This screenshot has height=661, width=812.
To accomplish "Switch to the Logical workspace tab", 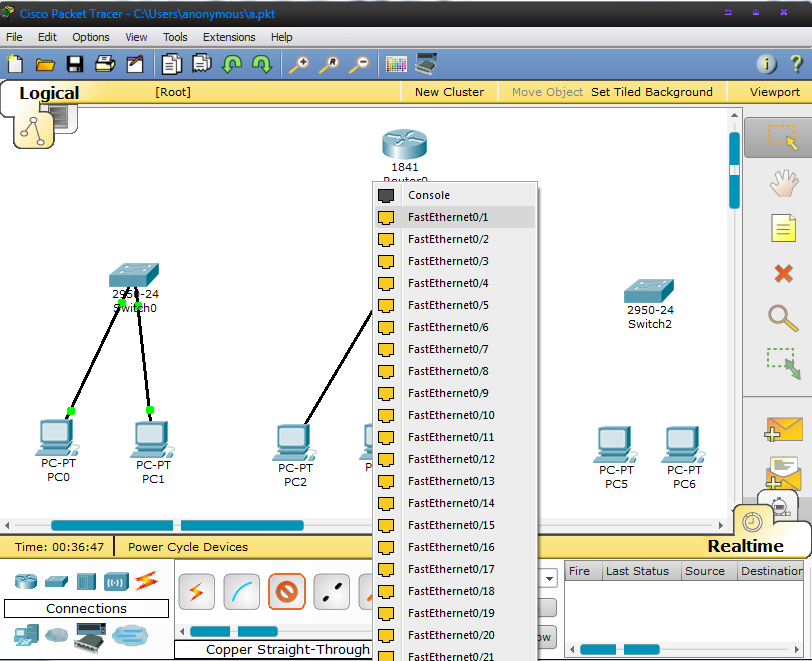I will 49,93.
